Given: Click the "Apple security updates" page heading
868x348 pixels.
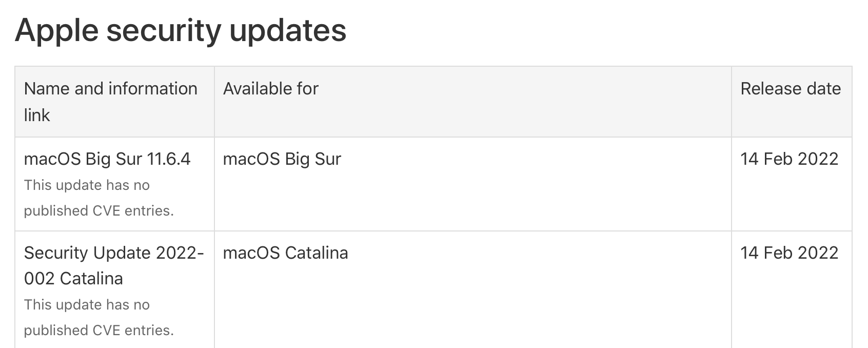Looking at the screenshot, I should point(181,30).
